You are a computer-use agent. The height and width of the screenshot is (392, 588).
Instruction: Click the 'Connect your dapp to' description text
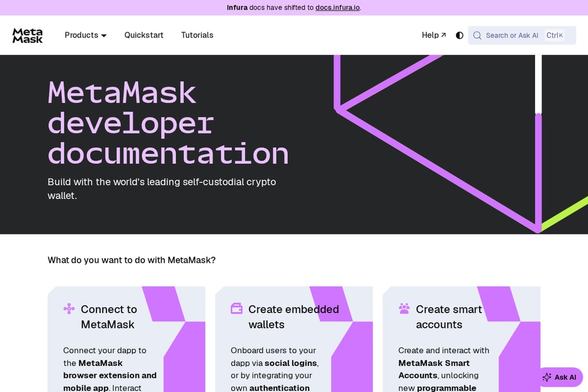(x=105, y=350)
